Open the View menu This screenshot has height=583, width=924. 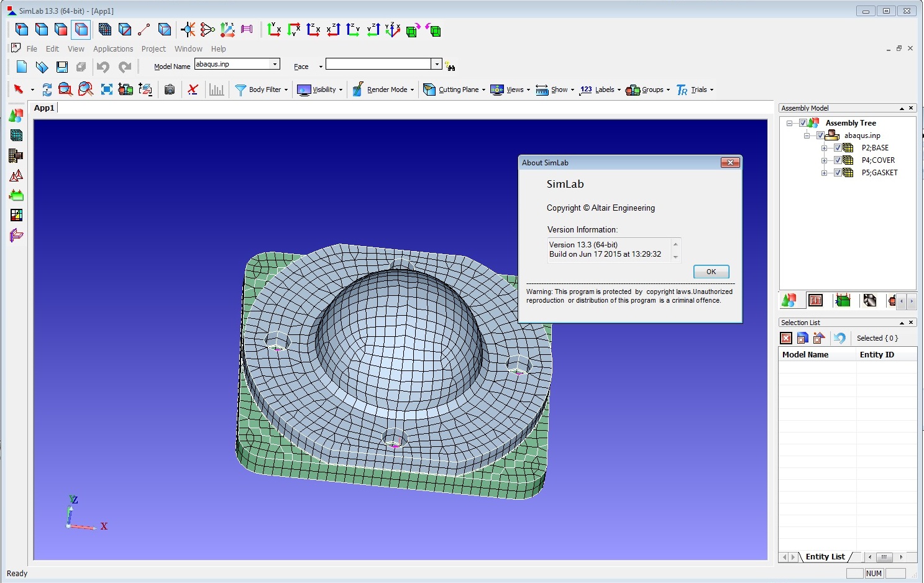pyautogui.click(x=76, y=48)
